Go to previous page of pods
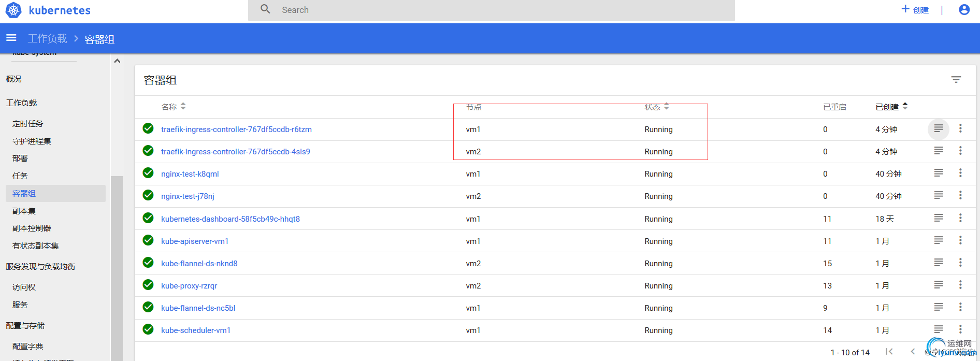Viewport: 980px width, 361px height. point(913,352)
